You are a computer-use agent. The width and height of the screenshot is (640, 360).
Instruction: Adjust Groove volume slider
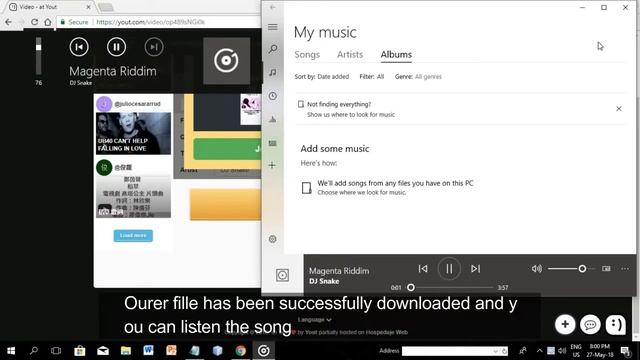571,269
